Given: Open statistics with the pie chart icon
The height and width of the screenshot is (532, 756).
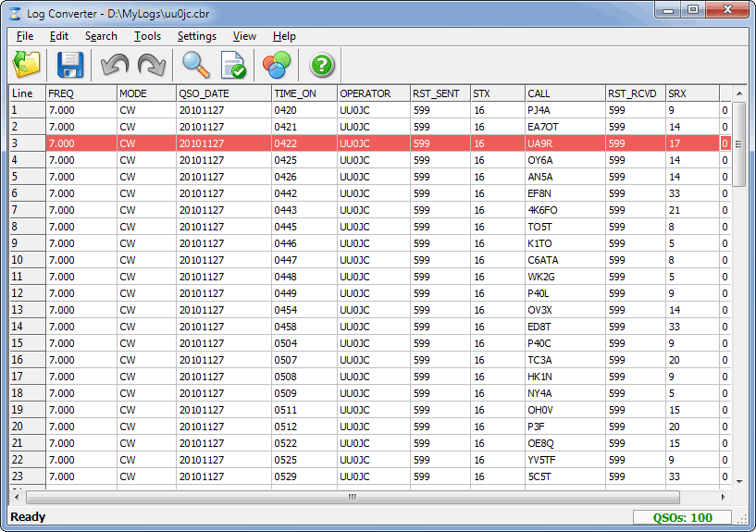Looking at the screenshot, I should point(277,65).
